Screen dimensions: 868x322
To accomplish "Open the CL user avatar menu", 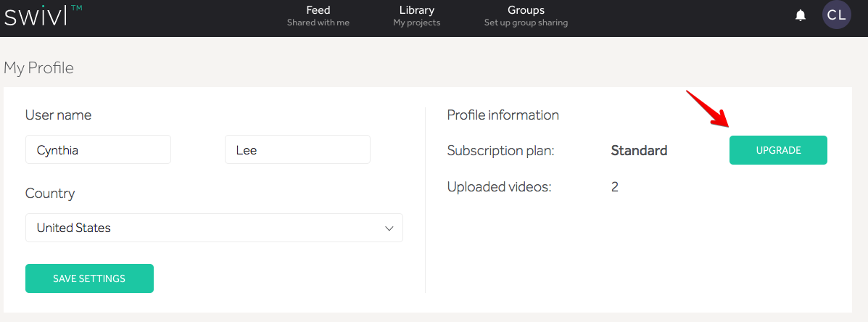I will tap(836, 15).
